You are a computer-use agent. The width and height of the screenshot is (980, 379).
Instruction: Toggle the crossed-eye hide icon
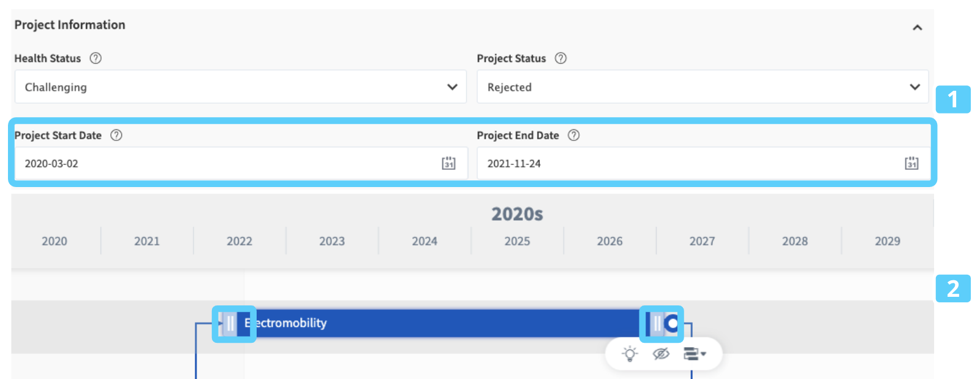[661, 354]
